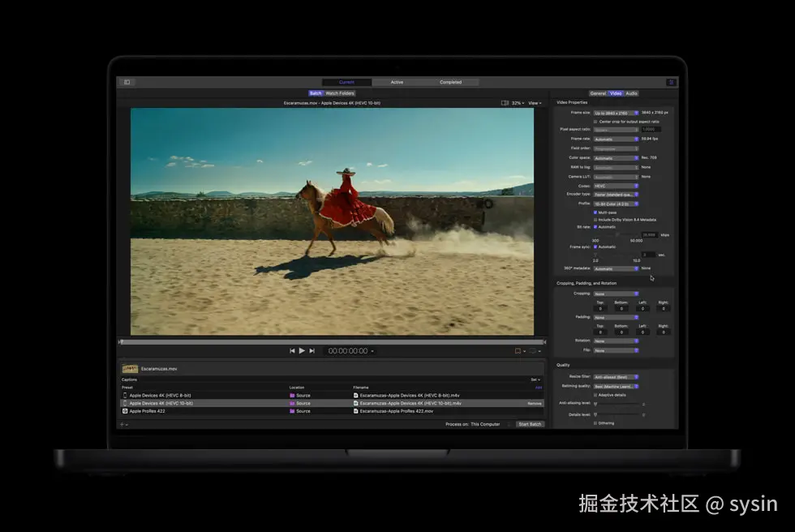Open the 360° metadata dropdown
The image size is (795, 532).
(x=616, y=268)
